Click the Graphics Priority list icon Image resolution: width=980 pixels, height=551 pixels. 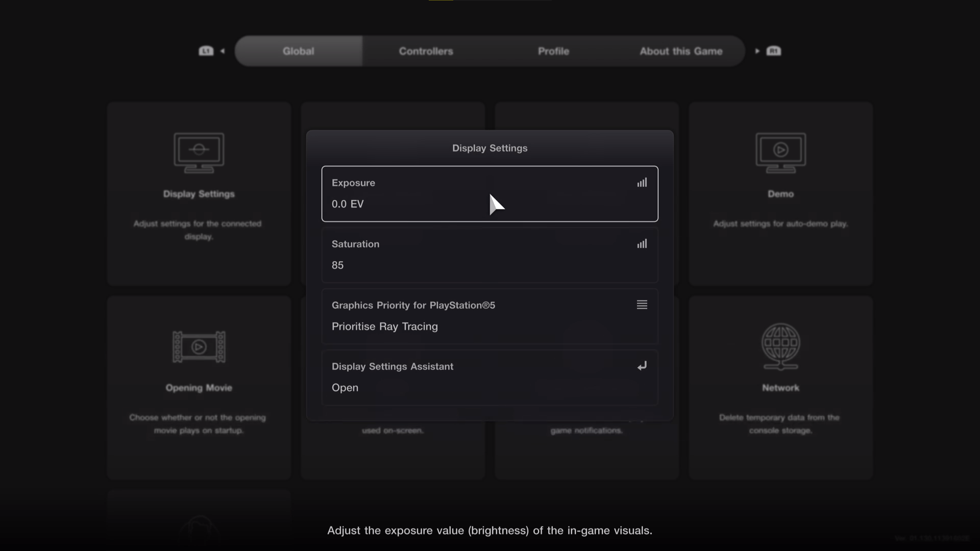(x=642, y=305)
